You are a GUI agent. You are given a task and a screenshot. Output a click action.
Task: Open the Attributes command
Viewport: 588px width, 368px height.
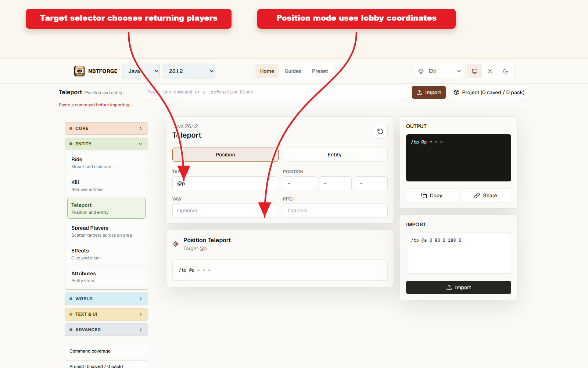tap(106, 277)
